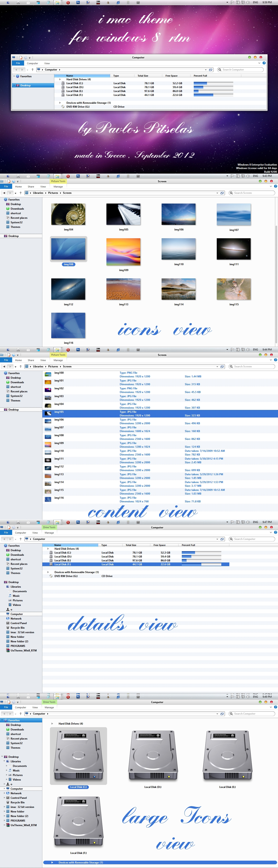The image size is (278, 868).
Task: Select img110 row in content view list
Action: pos(160,452)
